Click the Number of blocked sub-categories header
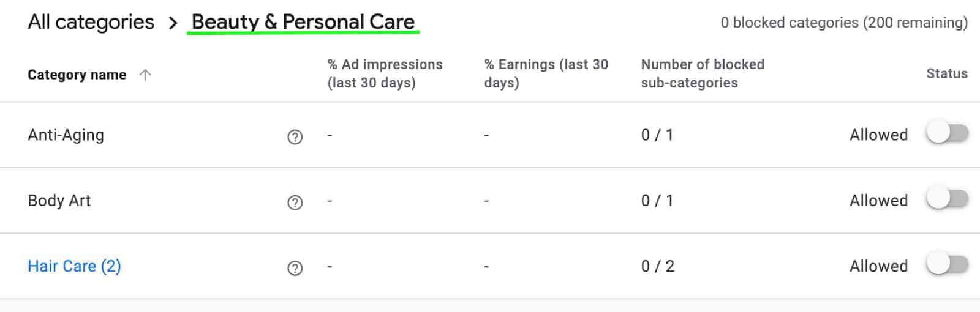This screenshot has height=312, width=980. pos(703,73)
